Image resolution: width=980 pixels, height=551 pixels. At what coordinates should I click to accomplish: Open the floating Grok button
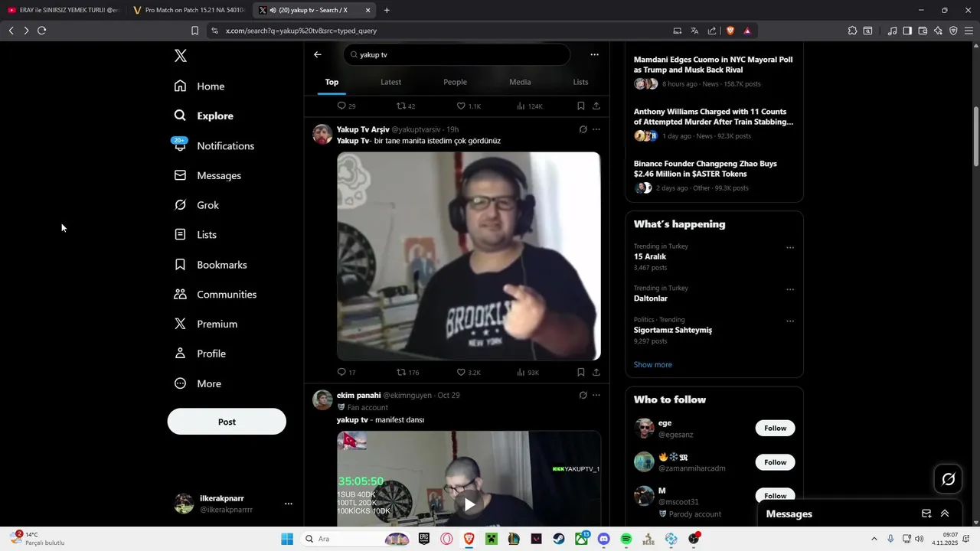(x=949, y=479)
